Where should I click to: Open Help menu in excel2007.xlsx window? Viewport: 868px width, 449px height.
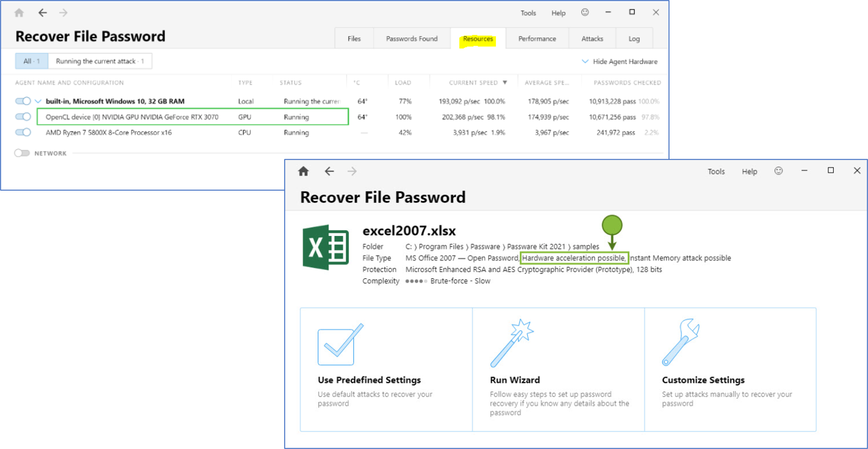749,171
